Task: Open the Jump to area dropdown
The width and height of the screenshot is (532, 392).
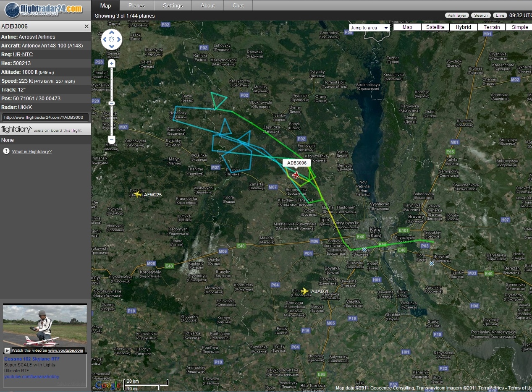Action: [x=370, y=28]
